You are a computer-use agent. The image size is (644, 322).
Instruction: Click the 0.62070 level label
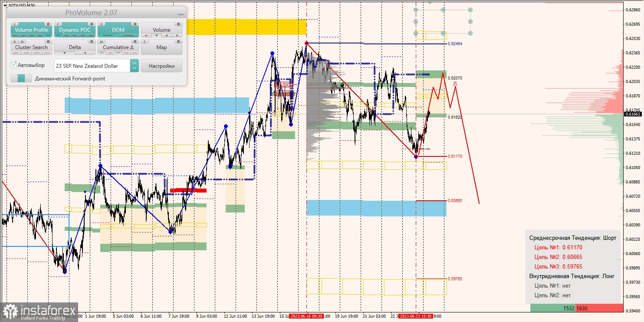(x=456, y=78)
